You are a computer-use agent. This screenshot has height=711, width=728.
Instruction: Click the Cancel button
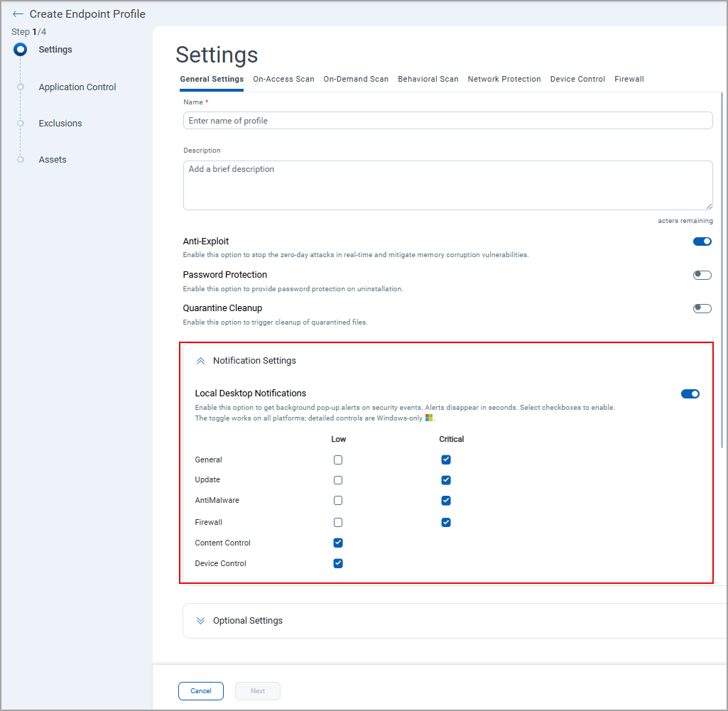tap(200, 691)
